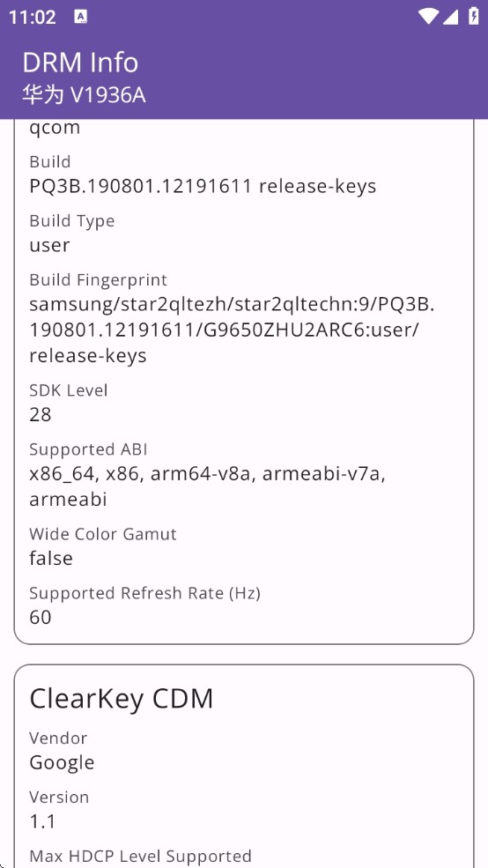Tap the Build Fingerprint value text
Screen dimensions: 488x868
(232, 330)
